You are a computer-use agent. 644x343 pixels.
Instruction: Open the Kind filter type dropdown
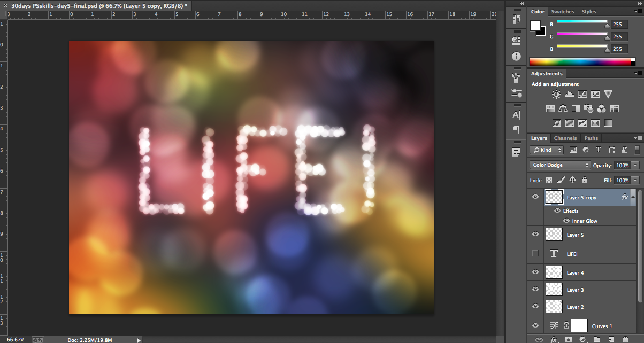point(547,150)
